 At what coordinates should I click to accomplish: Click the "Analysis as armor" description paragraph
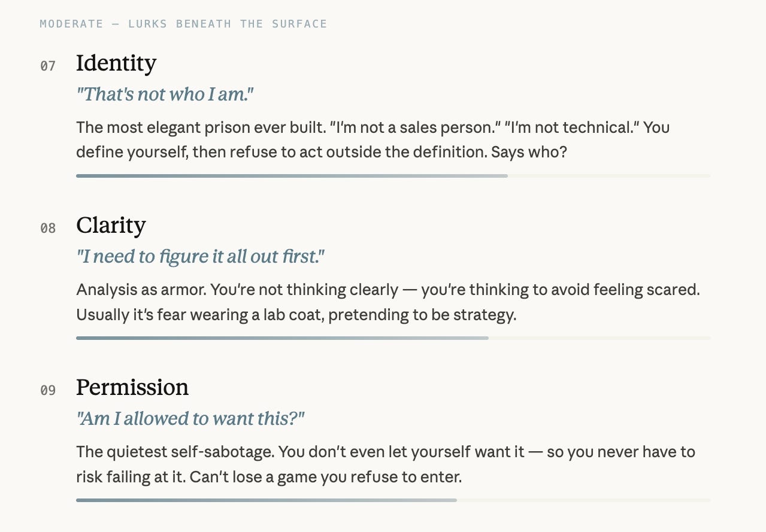pyautogui.click(x=388, y=302)
